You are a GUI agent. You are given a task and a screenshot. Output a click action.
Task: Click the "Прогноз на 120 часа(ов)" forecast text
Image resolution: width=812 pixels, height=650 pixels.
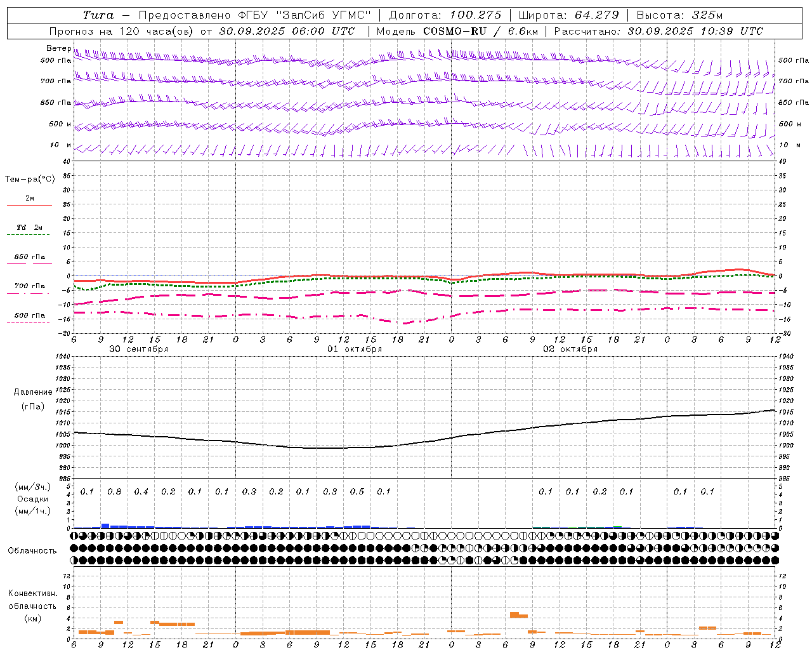tap(121, 31)
